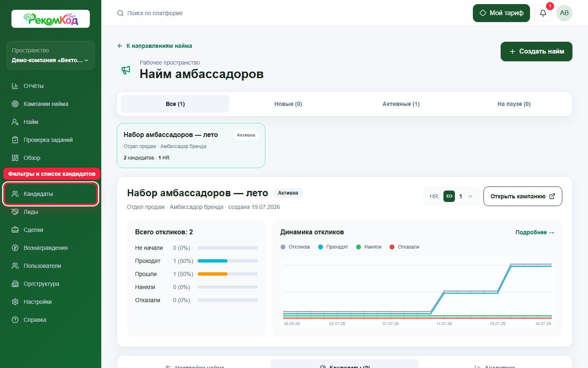Select the Набор амбассадоров — лето card
Image resolution: width=588 pixels, height=368 pixels.
click(191, 146)
